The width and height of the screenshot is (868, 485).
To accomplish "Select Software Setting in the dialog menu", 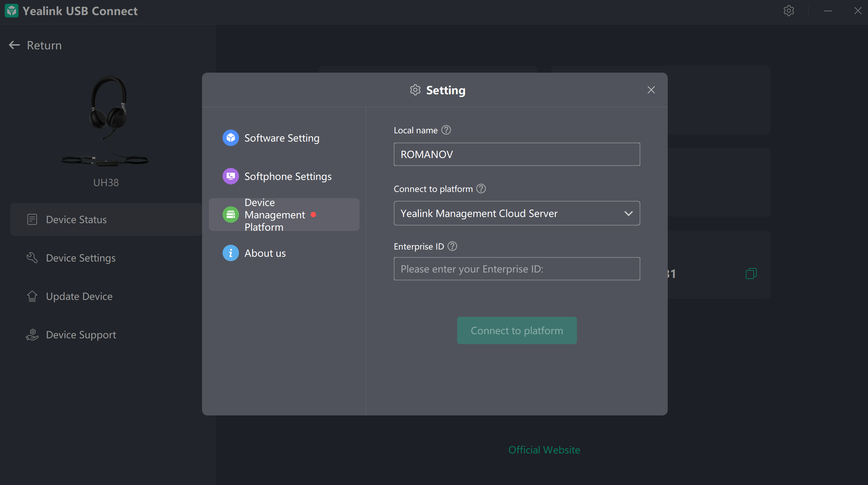I will point(281,138).
